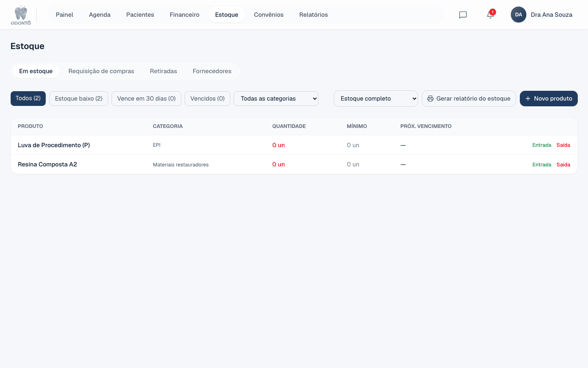
Task: Open the Relatórios menu
Action: pos(314,15)
